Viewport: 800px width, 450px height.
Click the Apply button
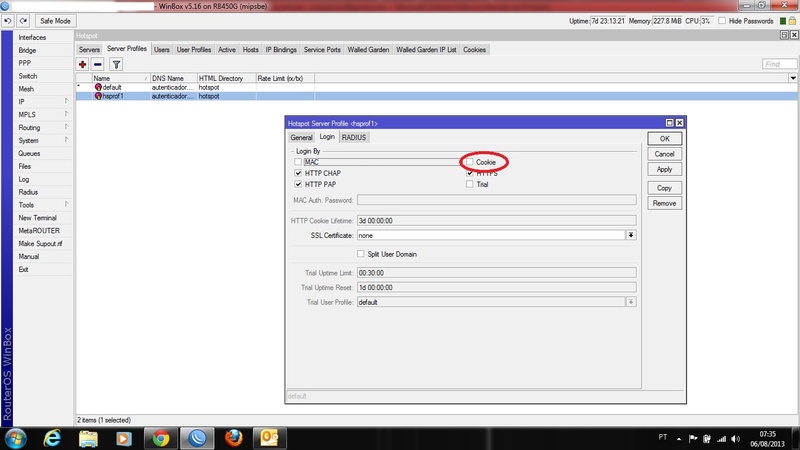tap(664, 169)
